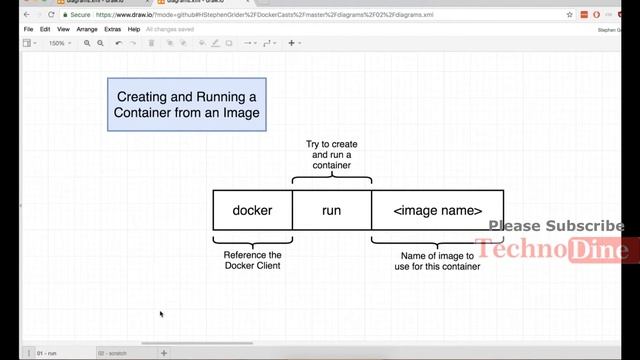Open the Extras menu
Screen dimensions: 640x360
coord(112,29)
